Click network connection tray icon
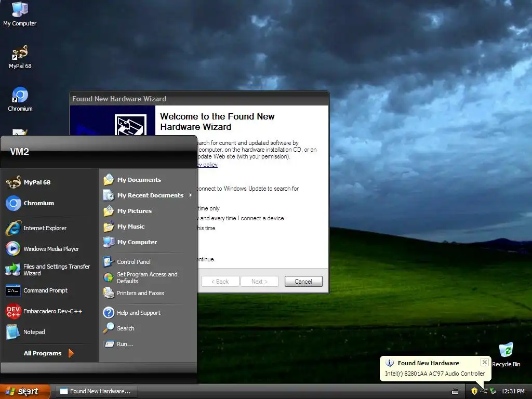This screenshot has height=399, width=532. point(484,391)
